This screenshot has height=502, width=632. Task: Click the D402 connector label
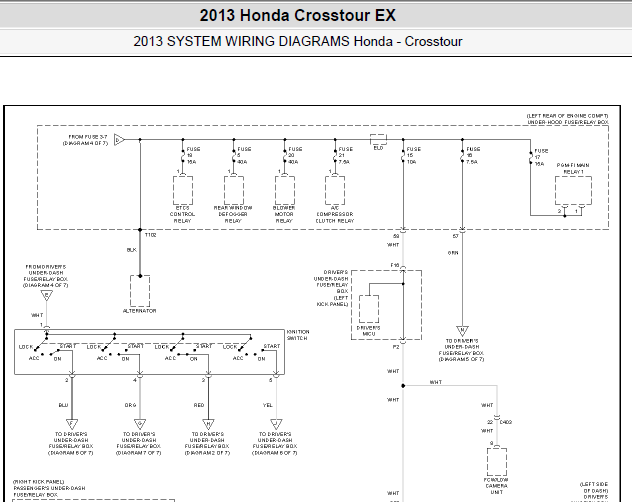click(x=506, y=422)
